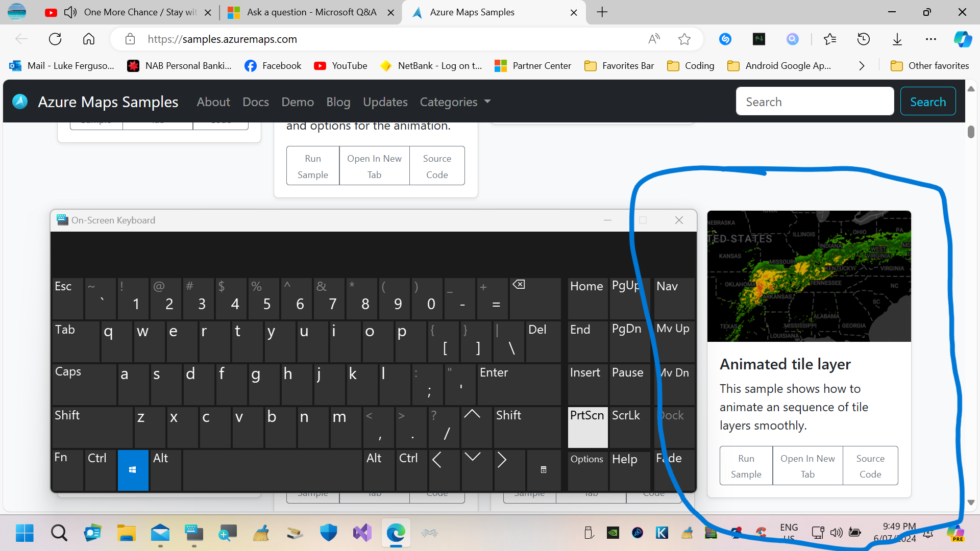Viewport: 980px width, 551px height.
Task: Open the Favorites list icon in toolbar
Action: tap(830, 39)
